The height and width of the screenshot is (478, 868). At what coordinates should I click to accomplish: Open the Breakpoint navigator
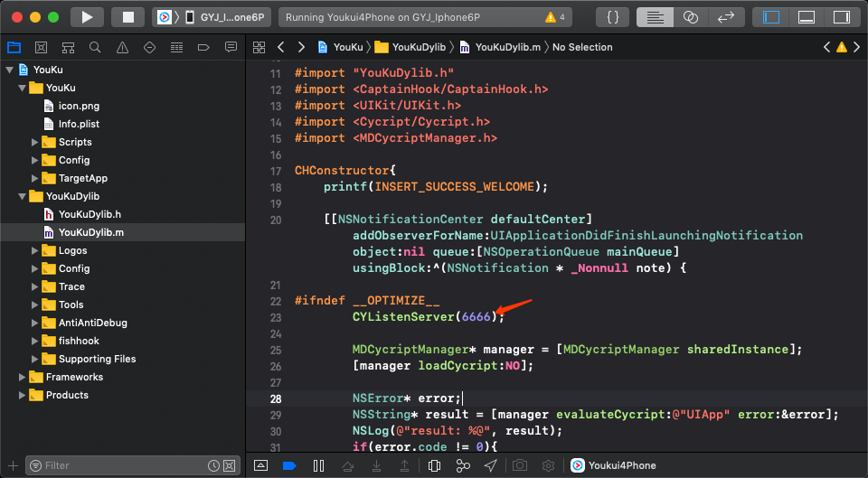pyautogui.click(x=203, y=48)
